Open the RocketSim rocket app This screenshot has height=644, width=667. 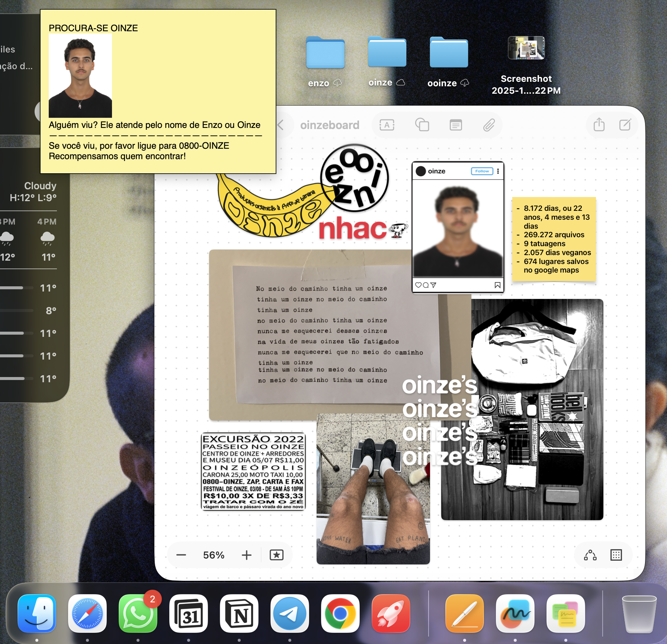pos(391,613)
